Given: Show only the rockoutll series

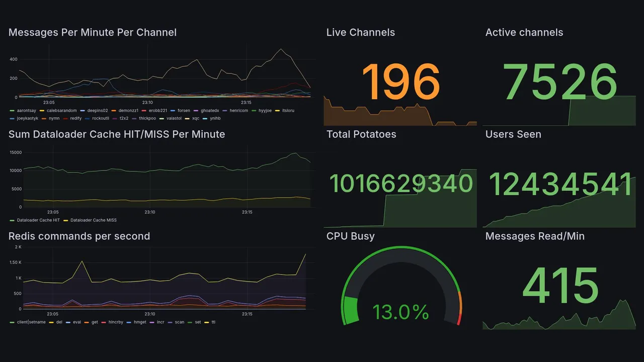Looking at the screenshot, I should [101, 118].
